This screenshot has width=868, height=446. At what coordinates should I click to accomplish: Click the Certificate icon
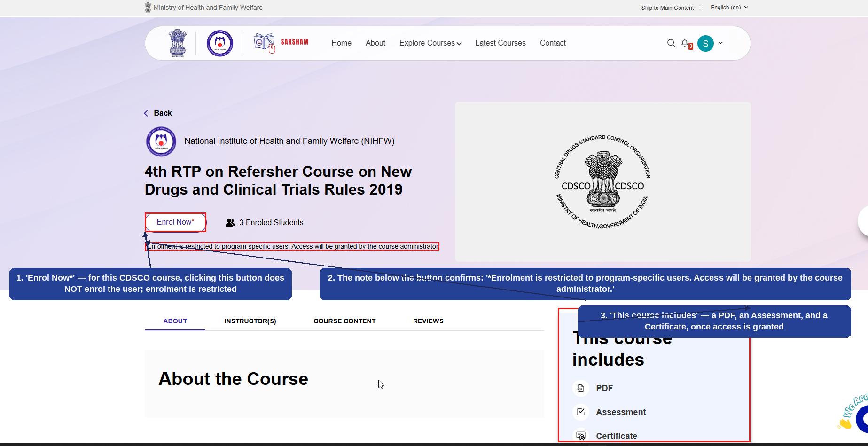pyautogui.click(x=581, y=436)
